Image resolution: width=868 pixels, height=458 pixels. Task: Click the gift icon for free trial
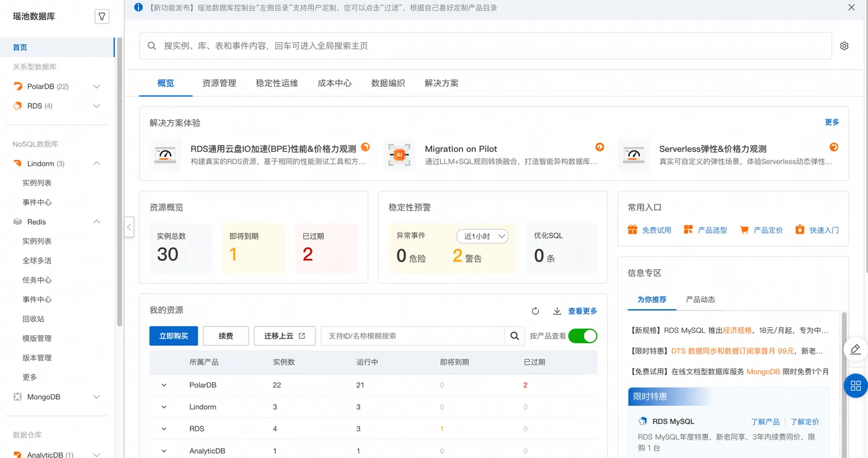tap(632, 230)
